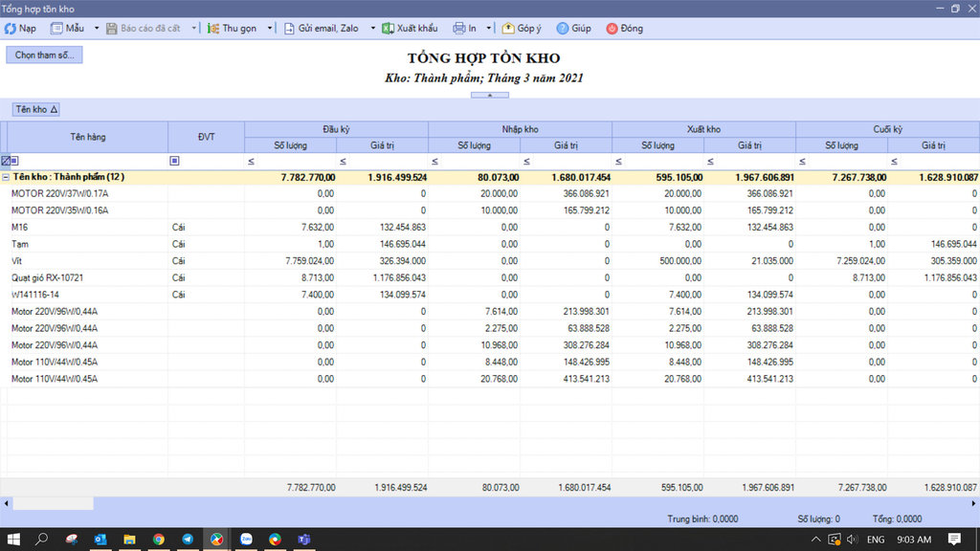
Task: Click the value 1.176.856.043 in Đầu kỳ Giá trị
Action: (x=399, y=278)
